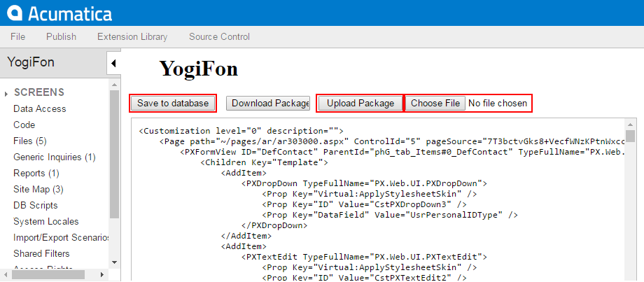The height and width of the screenshot is (282, 644).
Task: Open the Code section
Action: (24, 125)
